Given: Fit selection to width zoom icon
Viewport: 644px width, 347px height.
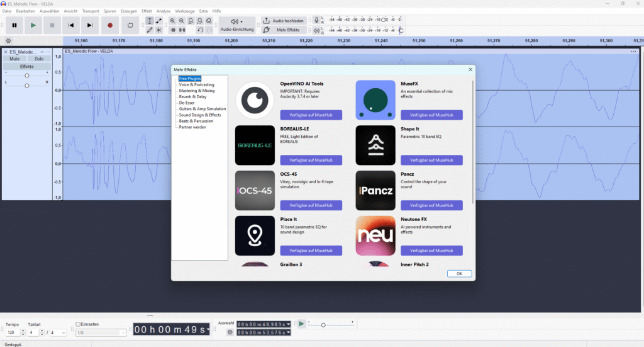Looking at the screenshot, I should click(x=191, y=21).
